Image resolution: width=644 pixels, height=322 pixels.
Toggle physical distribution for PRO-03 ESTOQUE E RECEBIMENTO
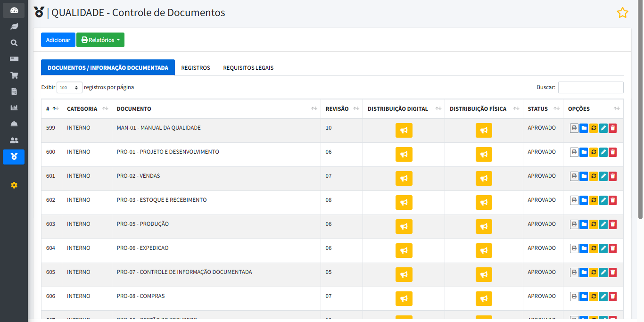click(x=484, y=202)
